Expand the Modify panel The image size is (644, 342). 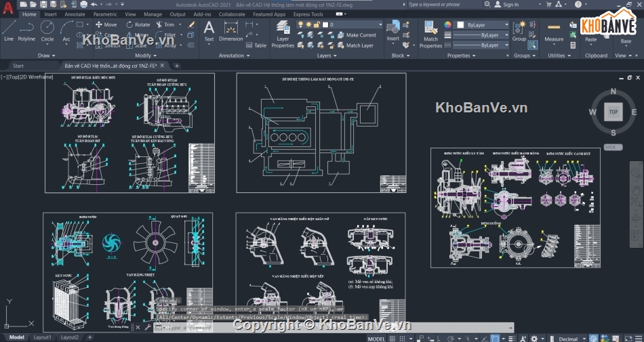pyautogui.click(x=146, y=56)
